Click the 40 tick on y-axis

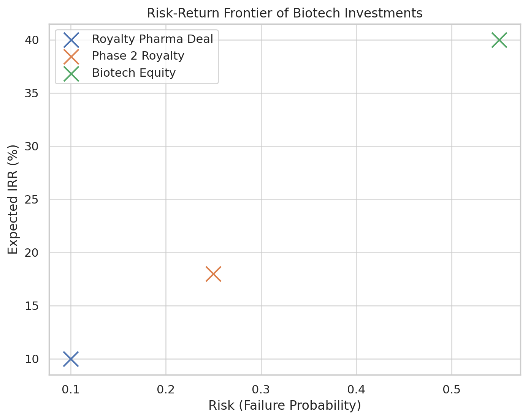33,40
